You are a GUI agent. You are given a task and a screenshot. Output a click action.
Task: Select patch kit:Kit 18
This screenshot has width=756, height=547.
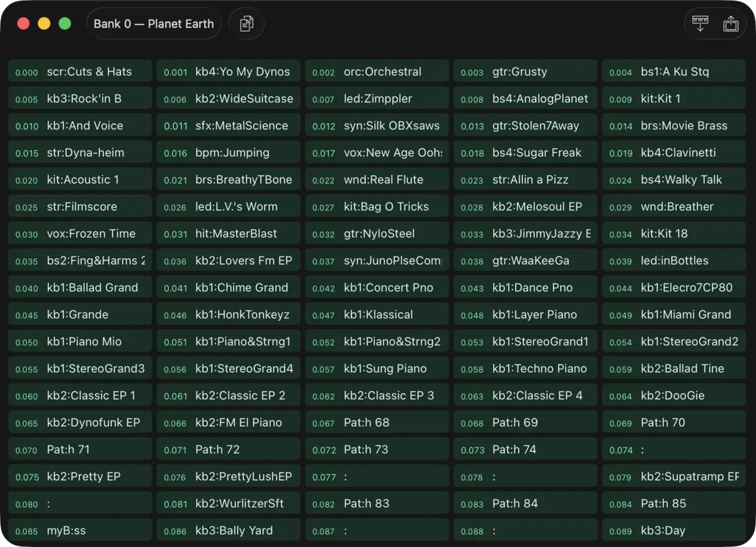(675, 234)
